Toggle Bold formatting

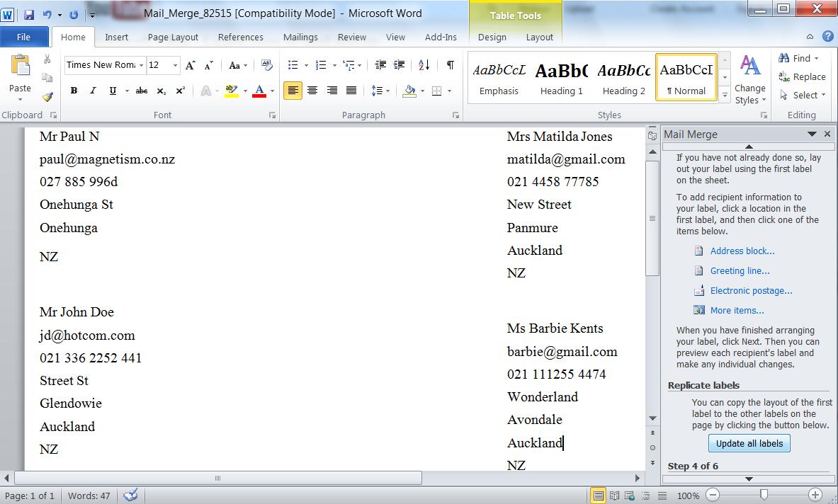pos(74,91)
